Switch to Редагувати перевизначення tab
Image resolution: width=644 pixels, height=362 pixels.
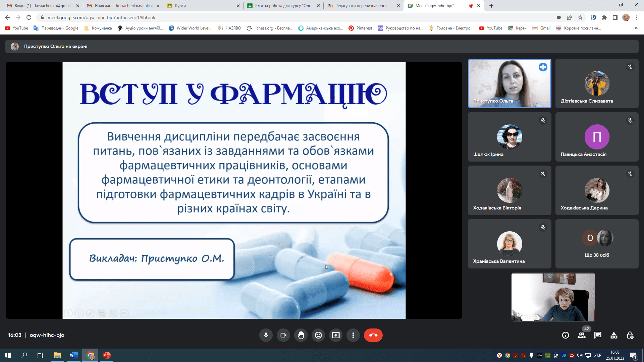(x=363, y=6)
